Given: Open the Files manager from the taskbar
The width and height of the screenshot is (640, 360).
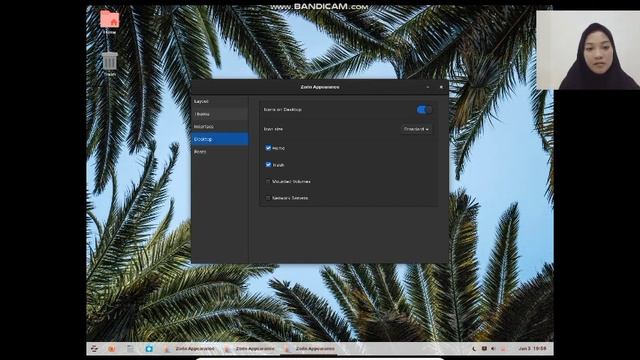Looking at the screenshot, I should (x=130, y=349).
